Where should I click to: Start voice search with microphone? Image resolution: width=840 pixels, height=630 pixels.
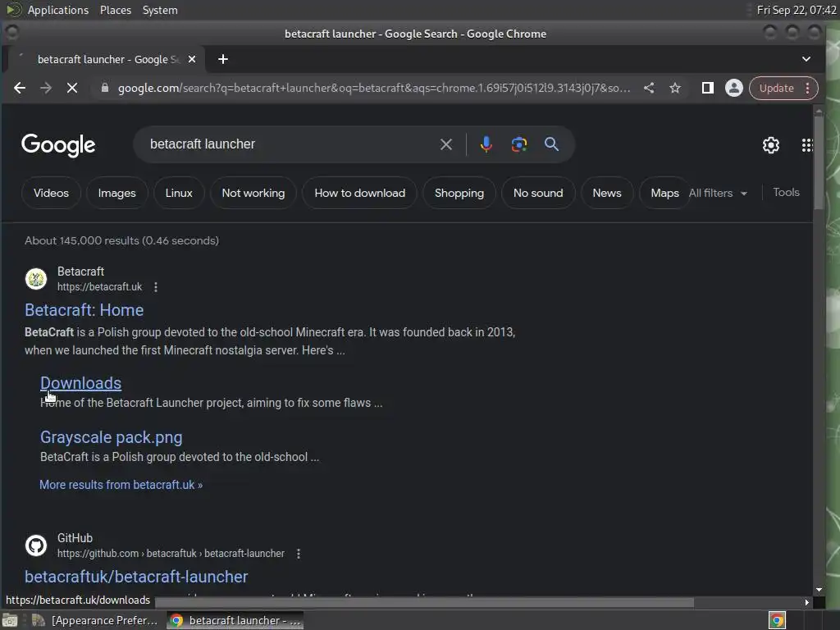click(486, 144)
